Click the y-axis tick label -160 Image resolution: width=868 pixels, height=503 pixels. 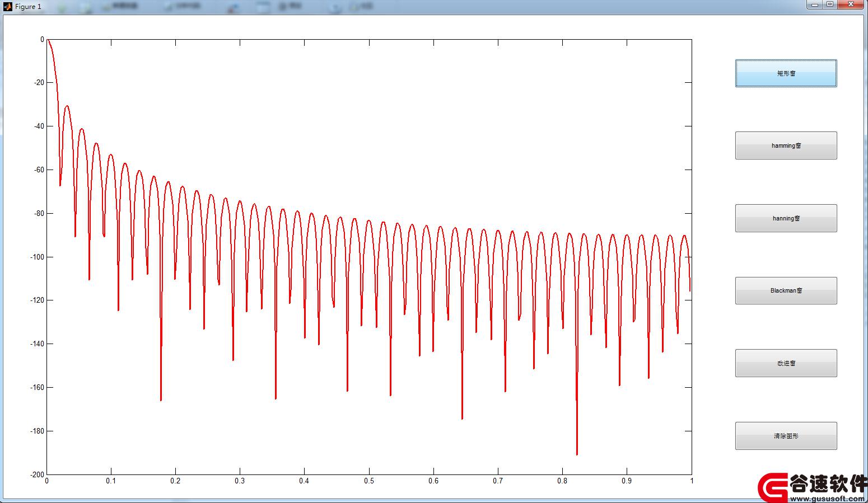point(36,387)
